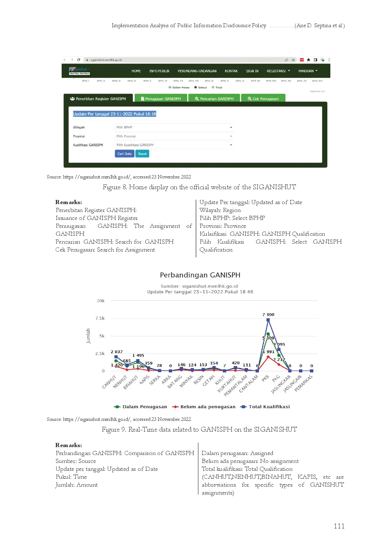This screenshot has height=555, width=392.
Task: Toggle the Selesai legend series
Action: tap(201, 88)
